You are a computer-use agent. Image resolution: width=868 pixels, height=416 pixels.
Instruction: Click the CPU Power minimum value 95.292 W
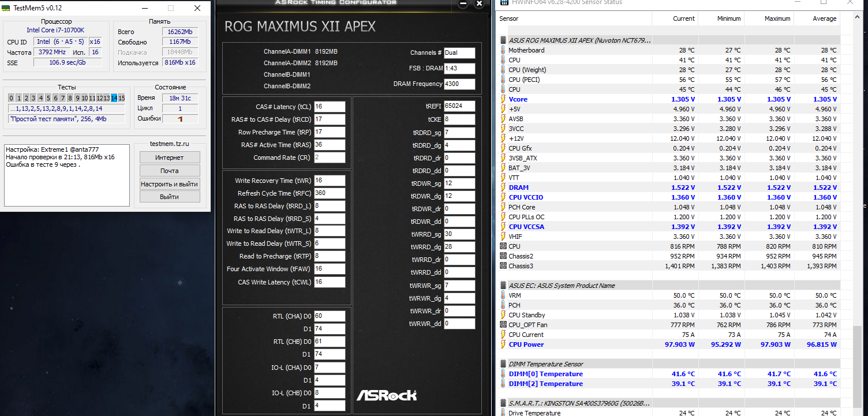(x=725, y=344)
